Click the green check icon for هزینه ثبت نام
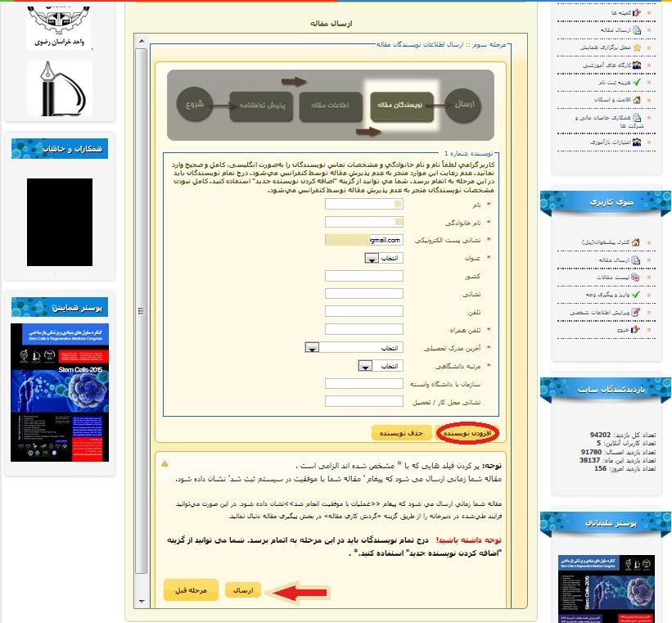 637,83
